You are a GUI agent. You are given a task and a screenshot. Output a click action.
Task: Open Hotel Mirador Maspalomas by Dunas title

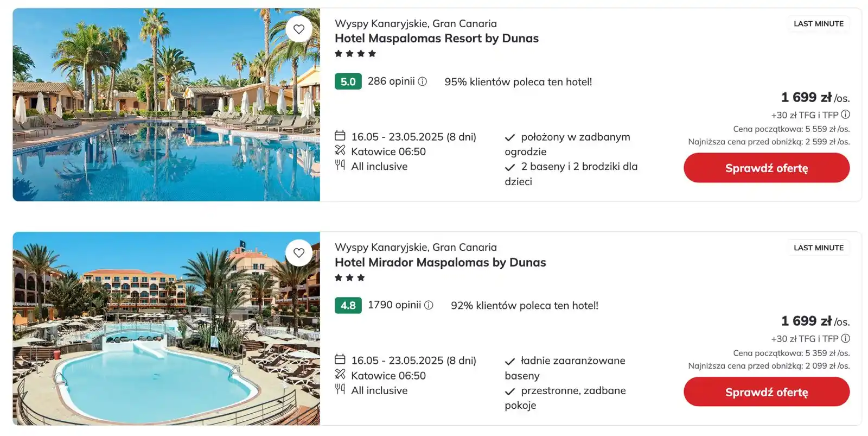tap(441, 262)
